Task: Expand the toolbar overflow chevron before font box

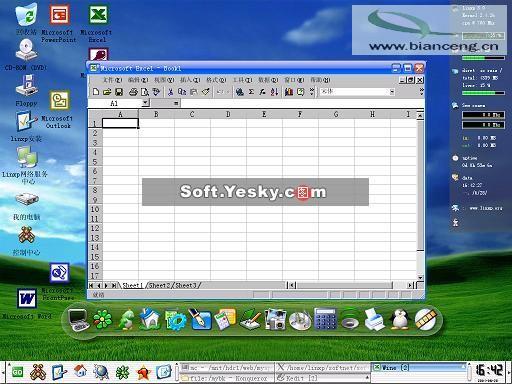Action: (x=312, y=92)
